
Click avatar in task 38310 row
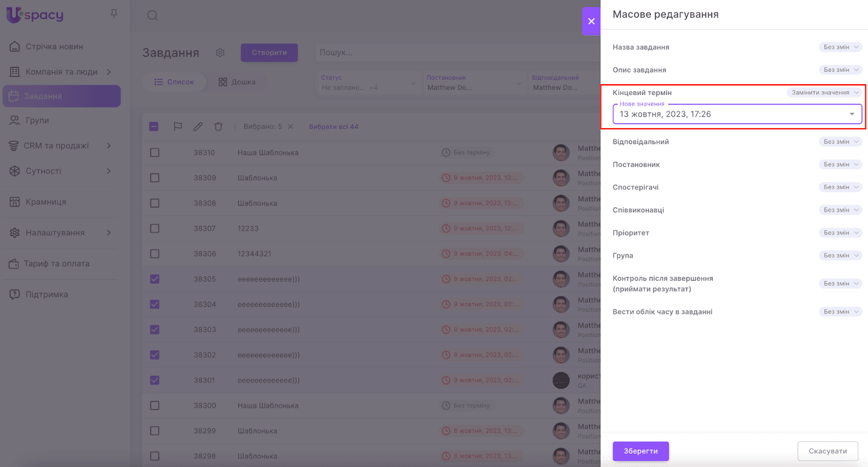pos(561,153)
